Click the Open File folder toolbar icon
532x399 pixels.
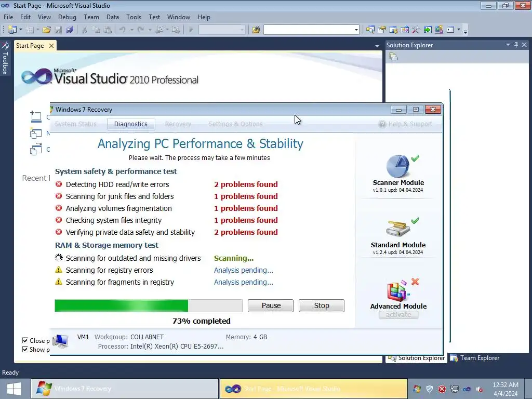(x=46, y=30)
